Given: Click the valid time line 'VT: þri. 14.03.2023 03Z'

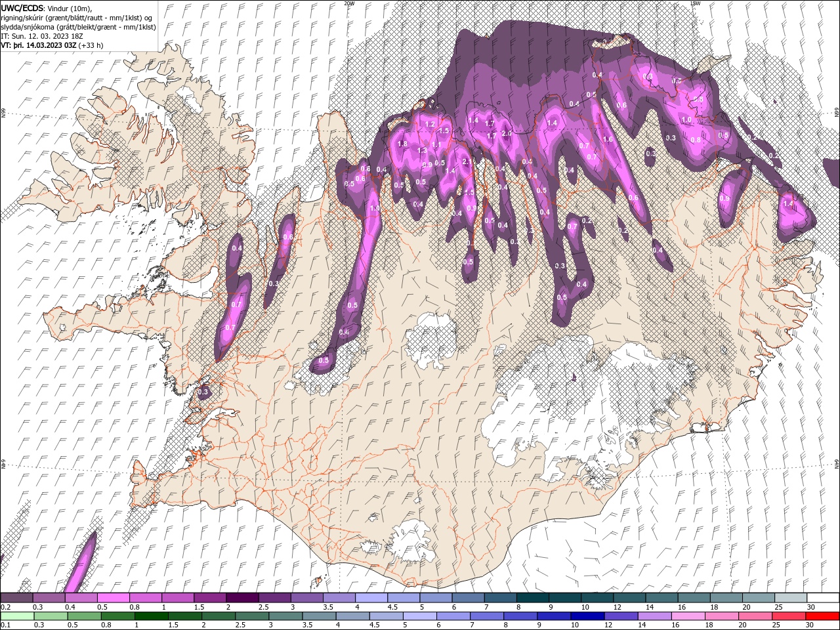Looking at the screenshot, I should pyautogui.click(x=39, y=45).
